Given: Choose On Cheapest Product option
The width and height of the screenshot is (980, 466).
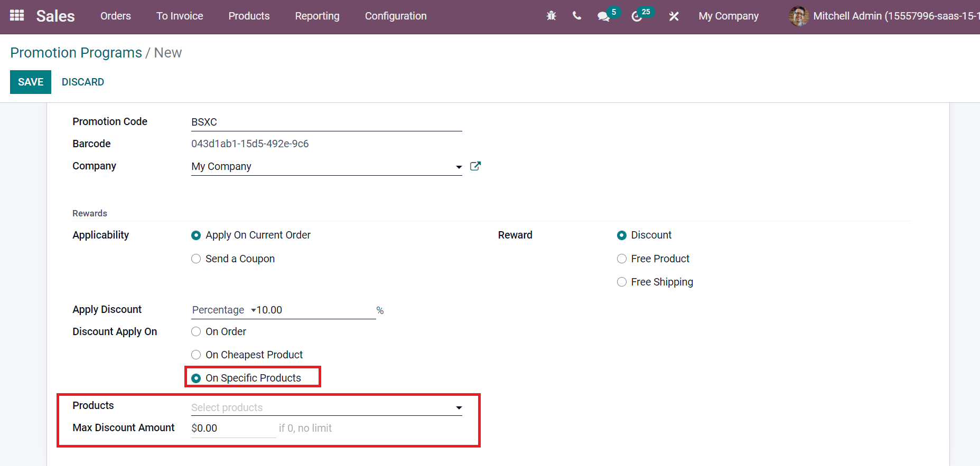Looking at the screenshot, I should click(x=196, y=355).
